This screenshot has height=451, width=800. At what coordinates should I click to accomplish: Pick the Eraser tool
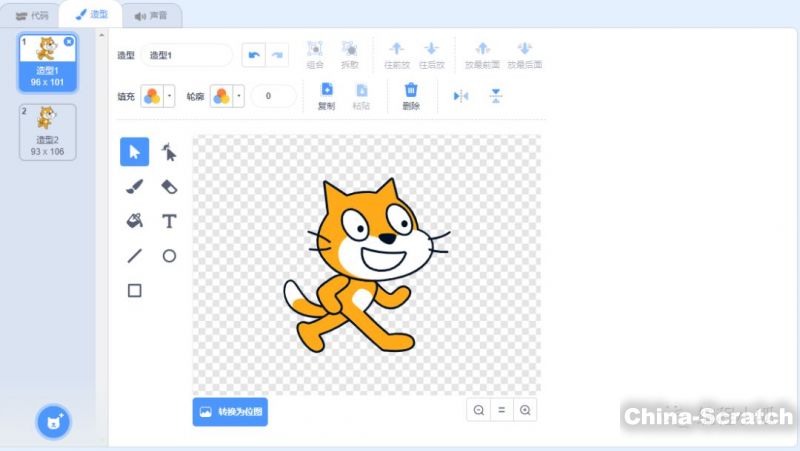[169, 186]
